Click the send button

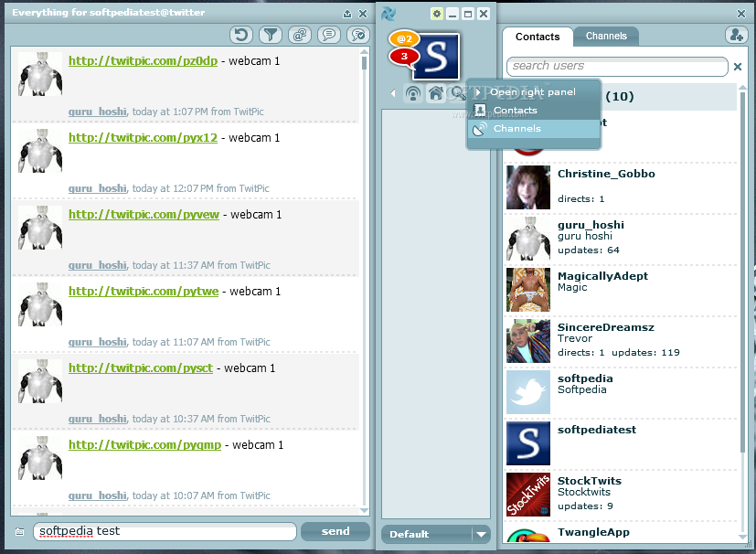click(x=335, y=531)
